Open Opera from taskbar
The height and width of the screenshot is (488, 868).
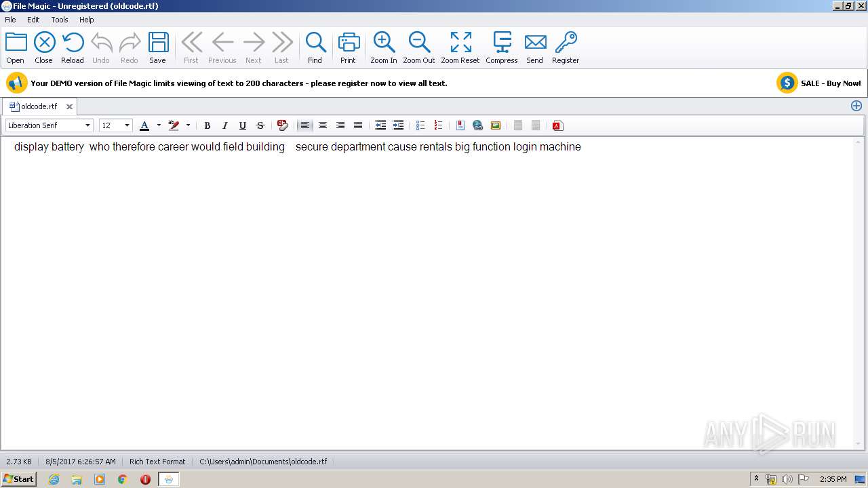point(145,479)
